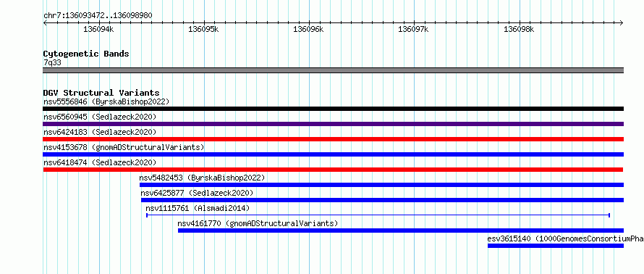Click label nsv5556846 (ByrskaBishop2022)

[x=106, y=101]
